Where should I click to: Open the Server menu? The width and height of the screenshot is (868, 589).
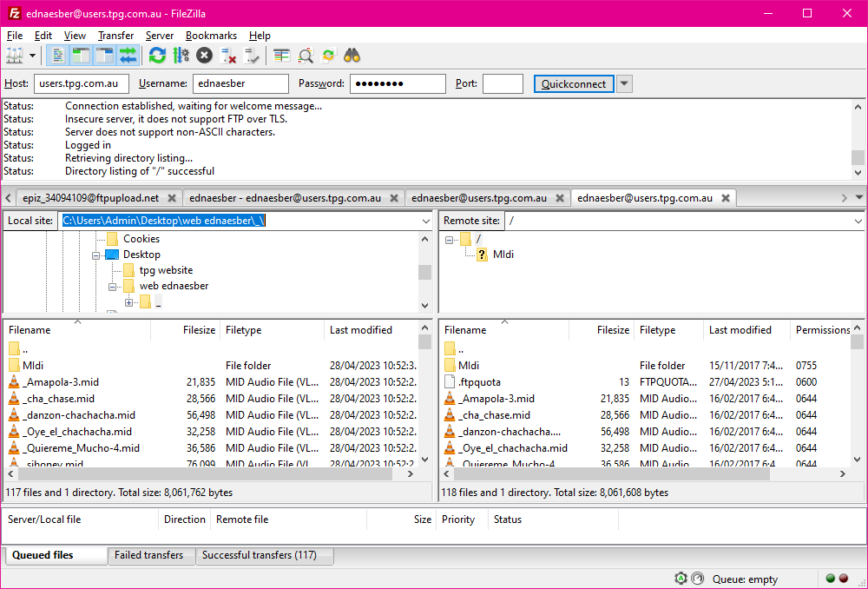(160, 36)
